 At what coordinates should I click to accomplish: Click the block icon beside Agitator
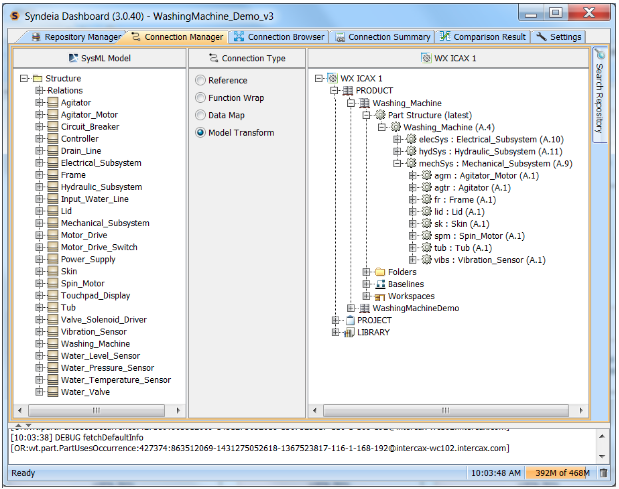(x=53, y=103)
